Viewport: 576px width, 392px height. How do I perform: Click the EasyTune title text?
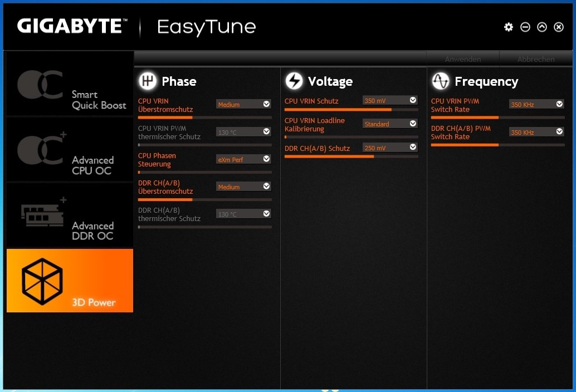tap(207, 27)
